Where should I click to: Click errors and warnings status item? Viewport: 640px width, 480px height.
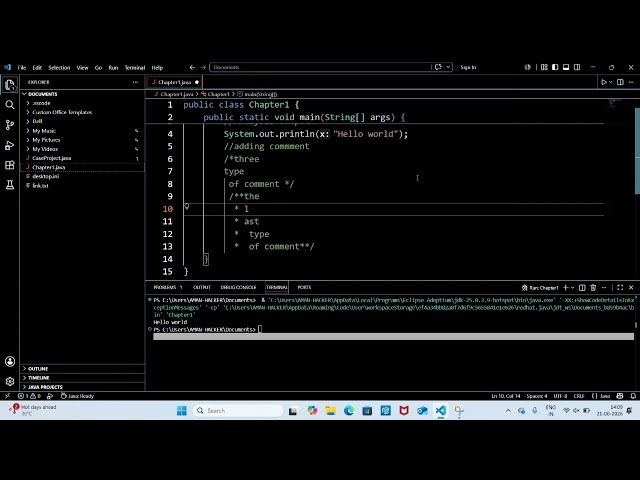29,396
